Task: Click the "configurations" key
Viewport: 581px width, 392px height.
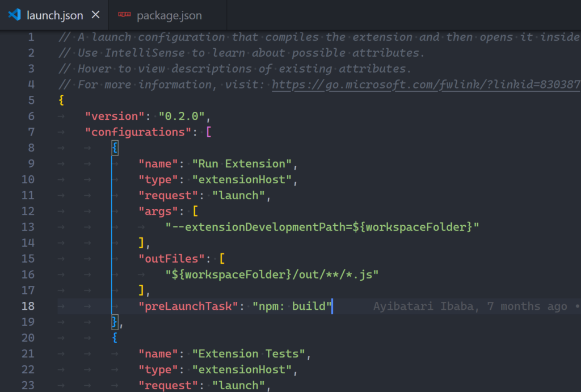Action: [x=138, y=132]
